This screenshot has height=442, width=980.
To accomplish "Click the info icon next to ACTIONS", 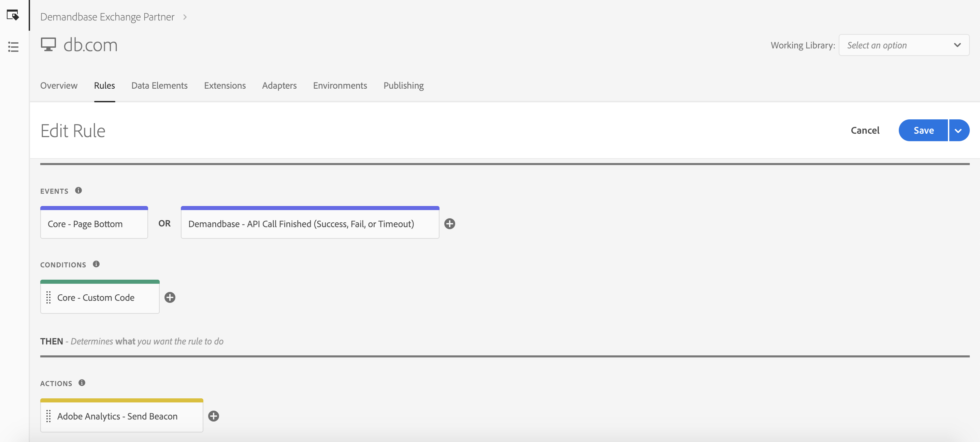I will click(82, 383).
